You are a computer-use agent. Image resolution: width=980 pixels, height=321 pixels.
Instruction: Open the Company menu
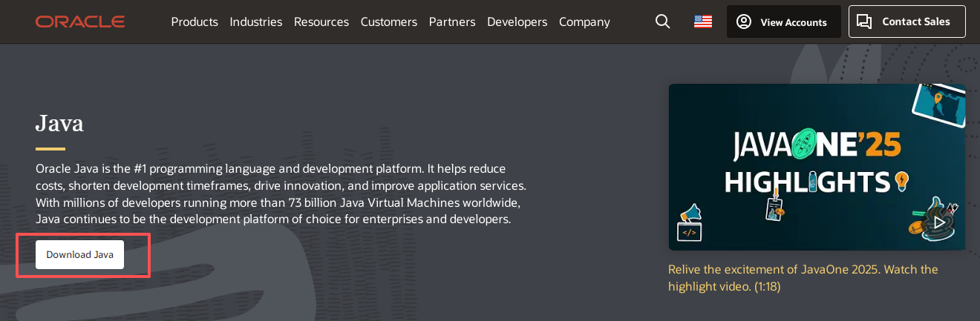[584, 21]
